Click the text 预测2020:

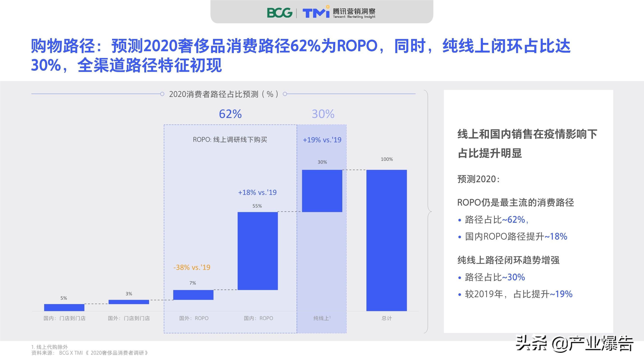[x=479, y=179]
